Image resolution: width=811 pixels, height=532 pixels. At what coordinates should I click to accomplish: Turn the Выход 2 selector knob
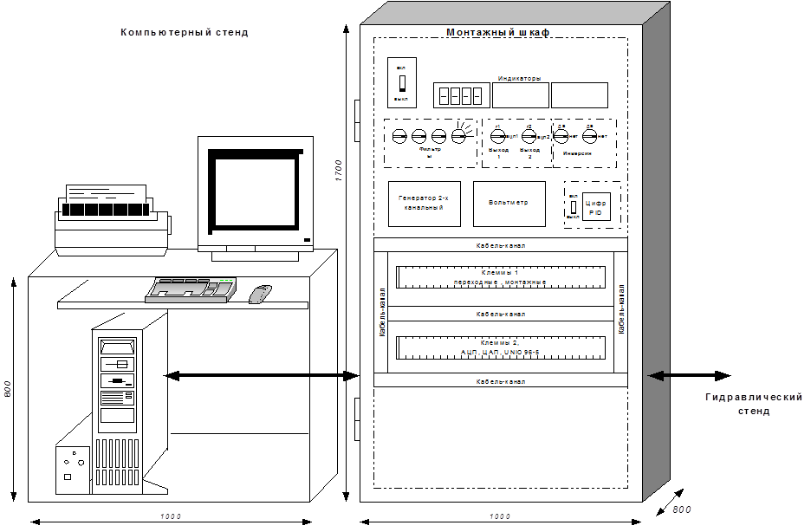tap(529, 137)
